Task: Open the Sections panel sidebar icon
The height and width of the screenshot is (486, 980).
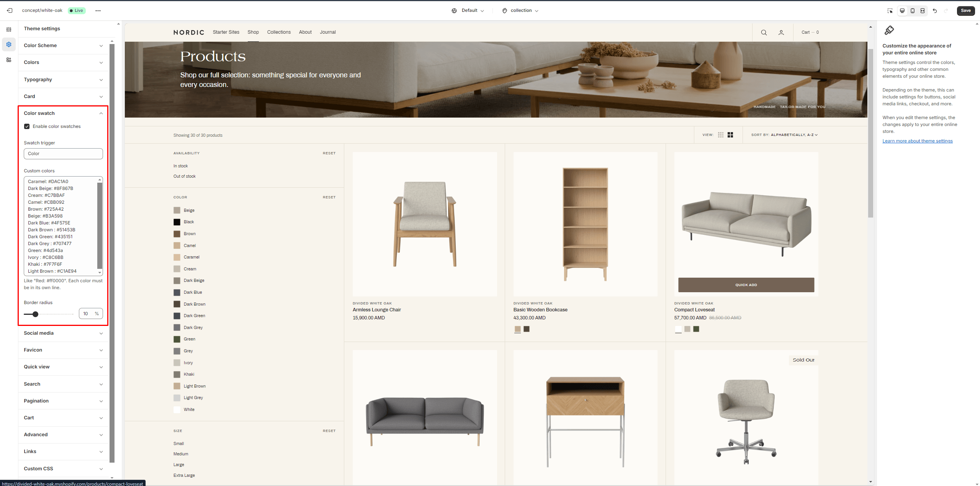Action: [x=9, y=29]
